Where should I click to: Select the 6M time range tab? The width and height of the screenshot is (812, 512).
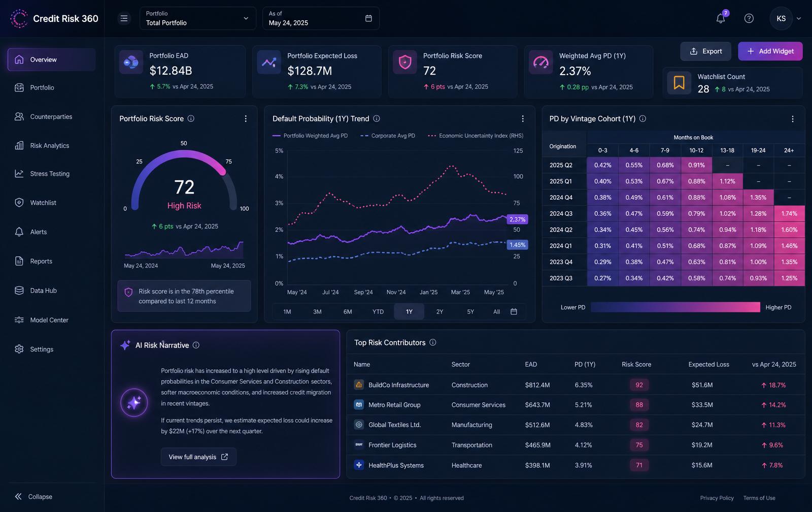348,311
